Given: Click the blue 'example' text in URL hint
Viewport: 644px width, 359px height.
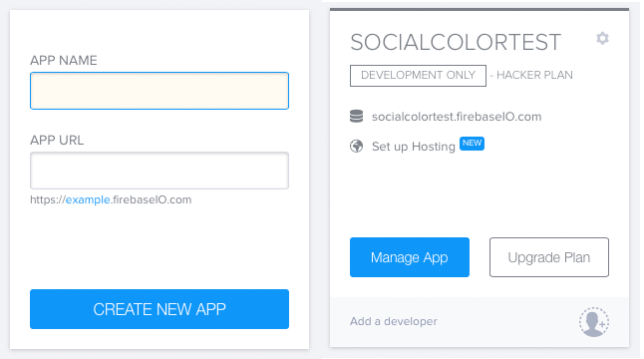Looking at the screenshot, I should tap(88, 200).
